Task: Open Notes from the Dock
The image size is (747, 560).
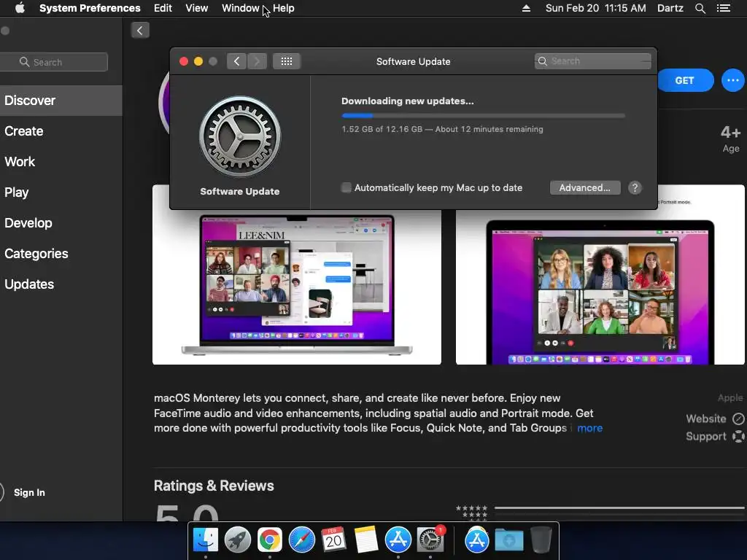Action: click(366, 540)
